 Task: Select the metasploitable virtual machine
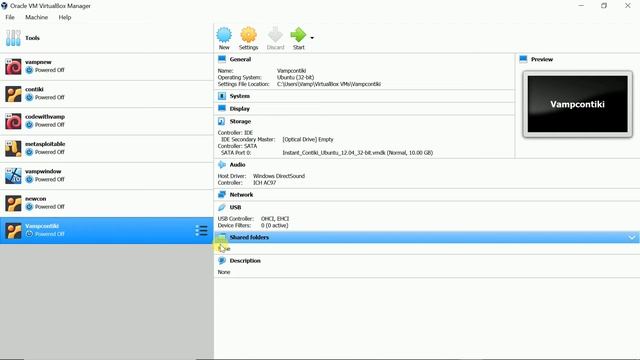point(106,149)
